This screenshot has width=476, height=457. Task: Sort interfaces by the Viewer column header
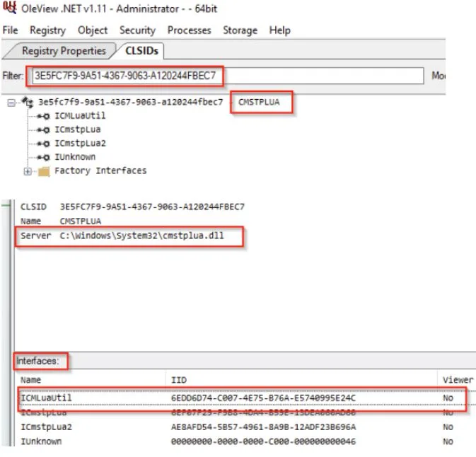tap(458, 380)
